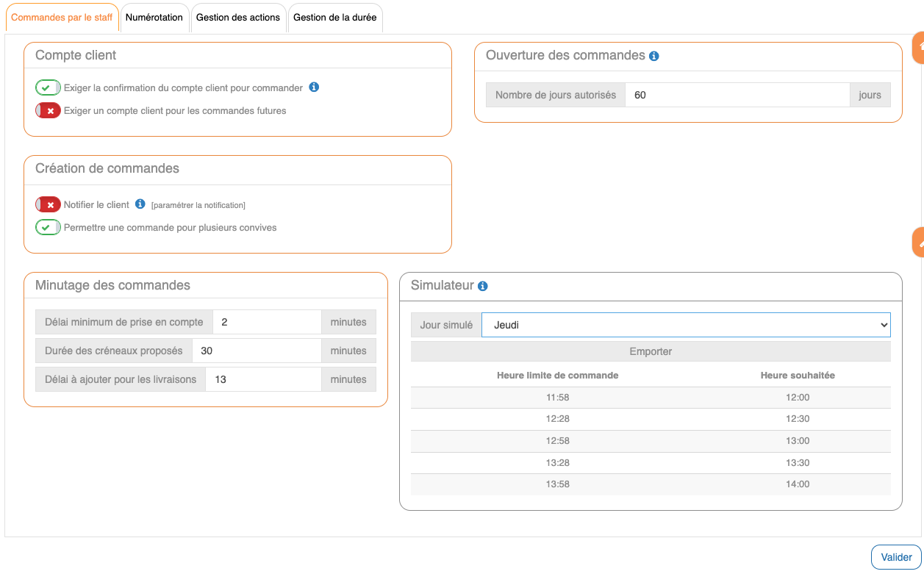Enable the Notifier le client switch
Screen dimensions: 924x574
[48, 205]
